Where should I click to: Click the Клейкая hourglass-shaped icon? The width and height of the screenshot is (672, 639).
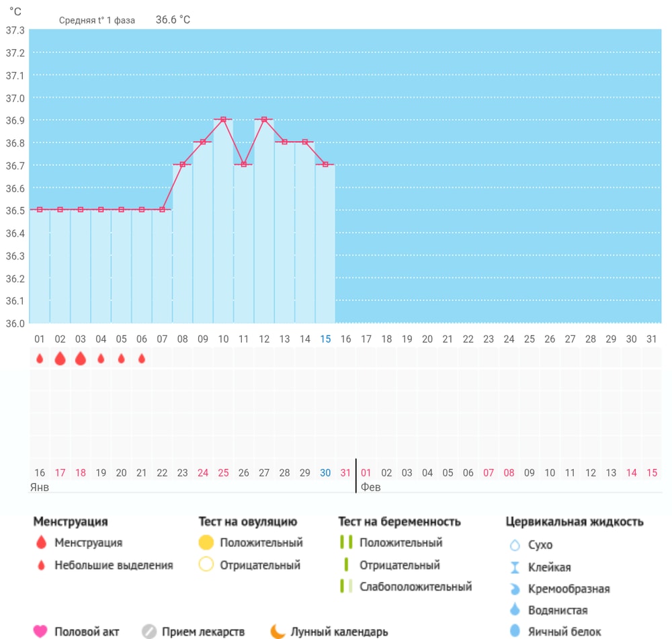(515, 567)
